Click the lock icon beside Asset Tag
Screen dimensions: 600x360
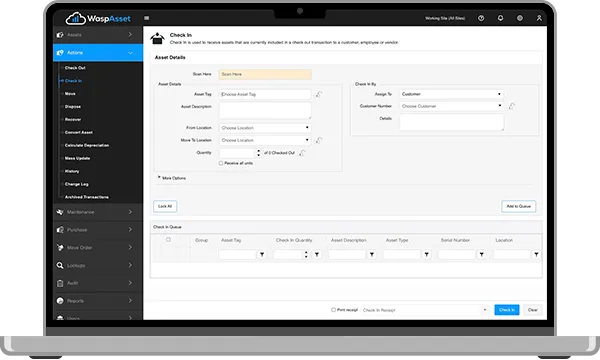pyautogui.click(x=318, y=94)
